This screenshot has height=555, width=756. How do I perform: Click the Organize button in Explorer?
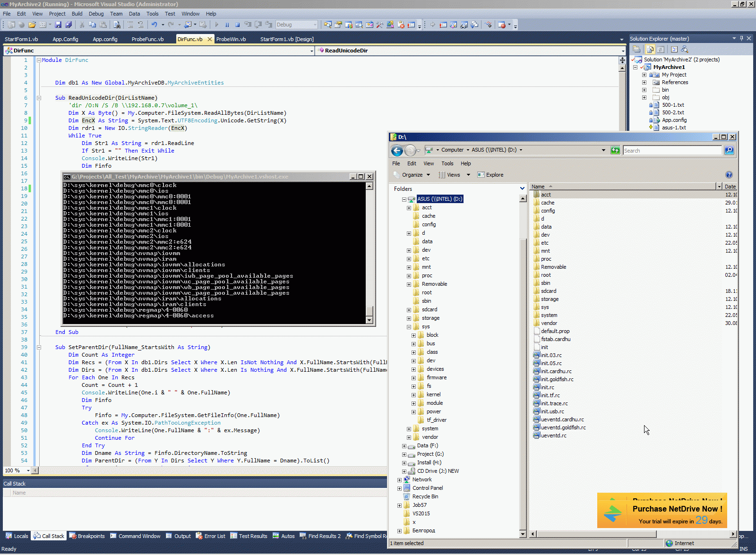[x=412, y=175]
